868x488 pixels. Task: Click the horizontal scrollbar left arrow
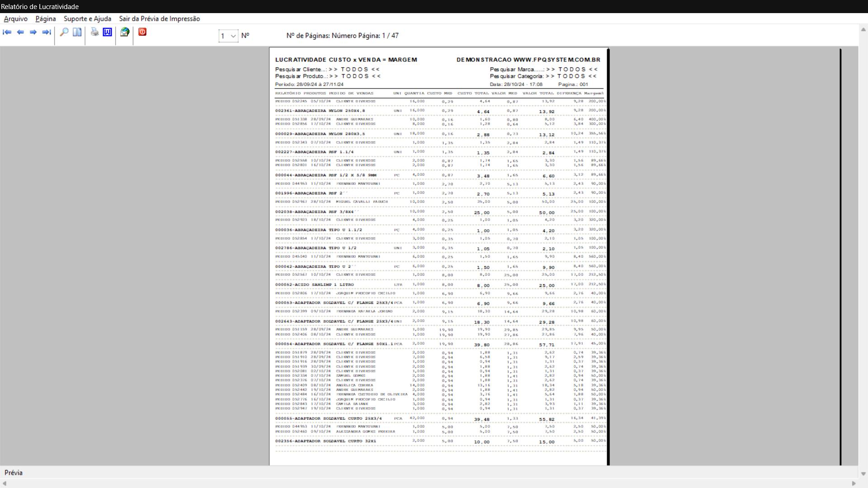5,483
